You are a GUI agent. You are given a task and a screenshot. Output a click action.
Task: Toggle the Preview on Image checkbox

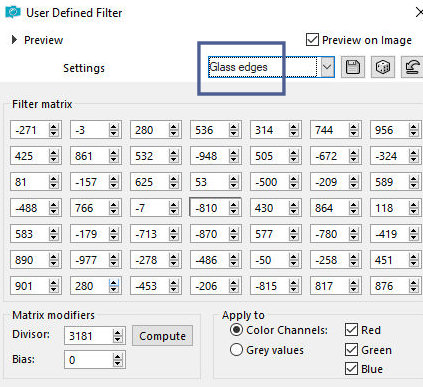pos(312,40)
